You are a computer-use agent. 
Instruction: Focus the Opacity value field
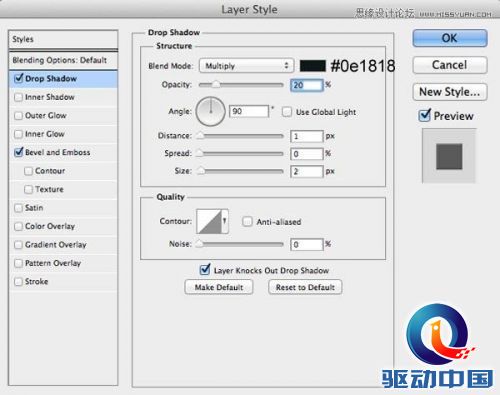click(x=307, y=85)
